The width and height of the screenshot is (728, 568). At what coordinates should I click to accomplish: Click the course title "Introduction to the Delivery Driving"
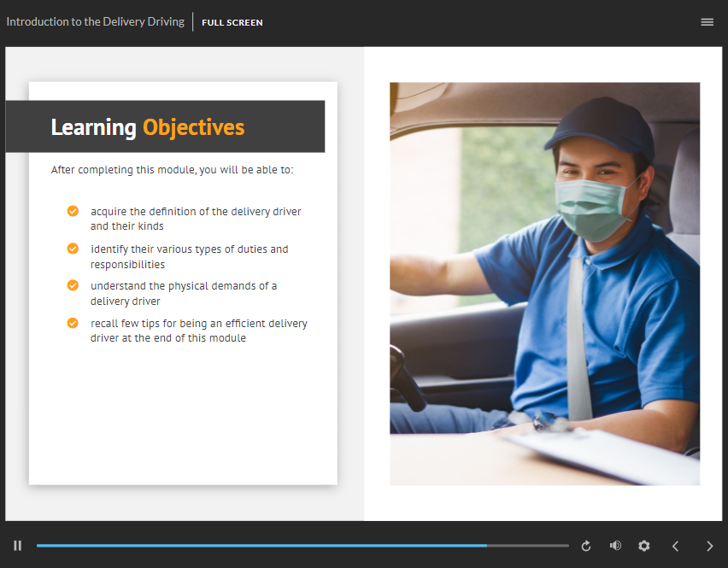click(x=95, y=22)
